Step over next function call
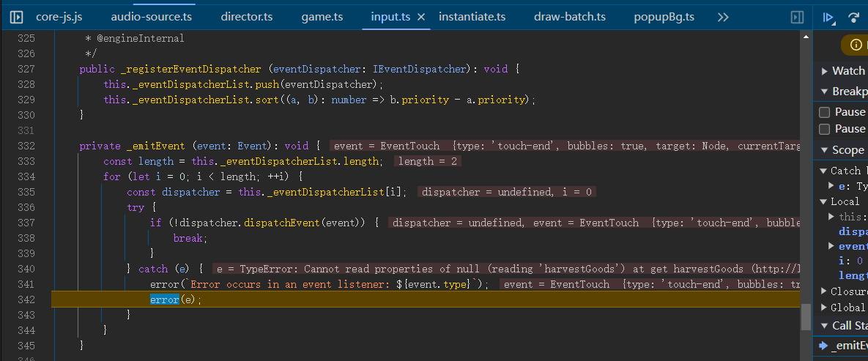 854,17
